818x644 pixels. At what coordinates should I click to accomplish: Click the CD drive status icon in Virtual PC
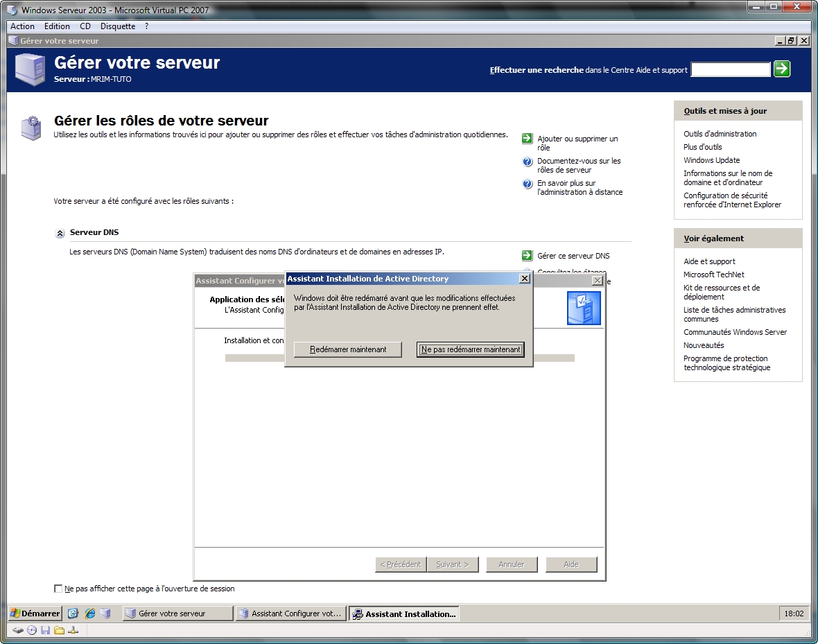[32, 630]
